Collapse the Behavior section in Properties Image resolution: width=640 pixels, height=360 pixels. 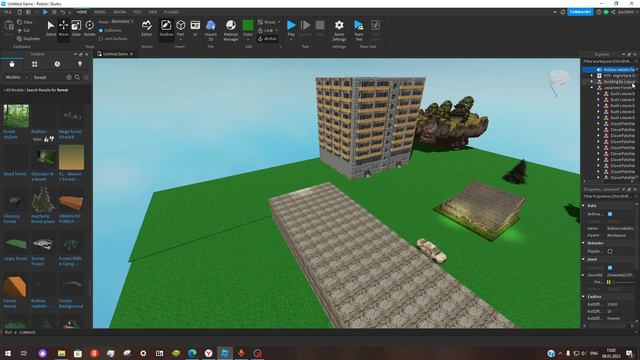click(584, 243)
